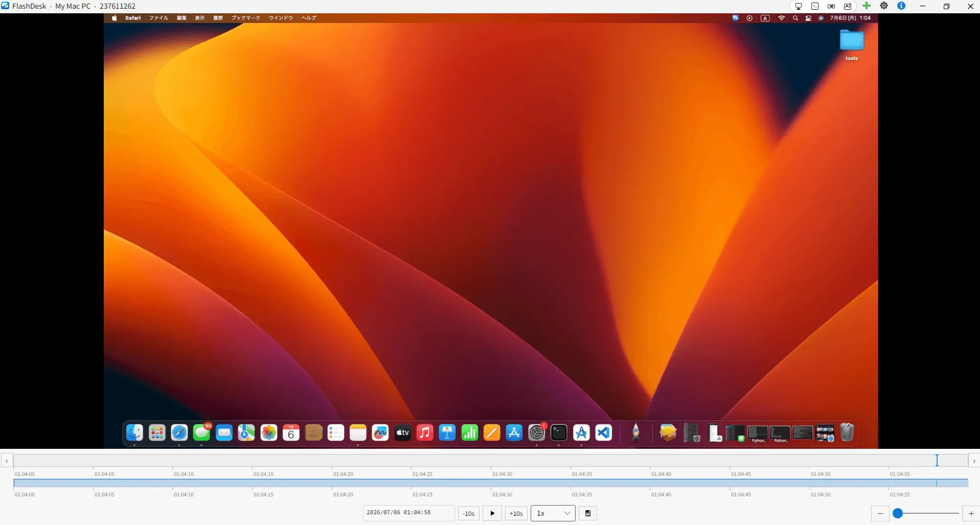Open Messages with the 166 badge
This screenshot has width=980, height=525.
(x=201, y=433)
